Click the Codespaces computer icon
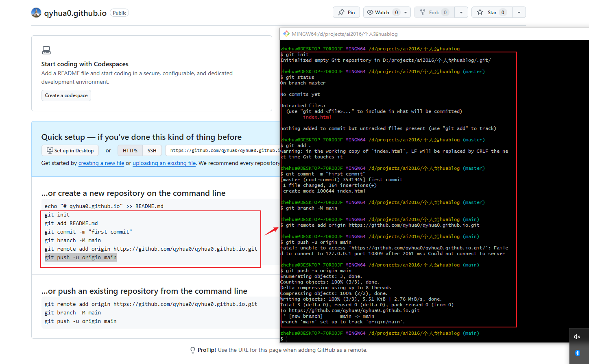The height and width of the screenshot is (364, 589). tap(46, 50)
